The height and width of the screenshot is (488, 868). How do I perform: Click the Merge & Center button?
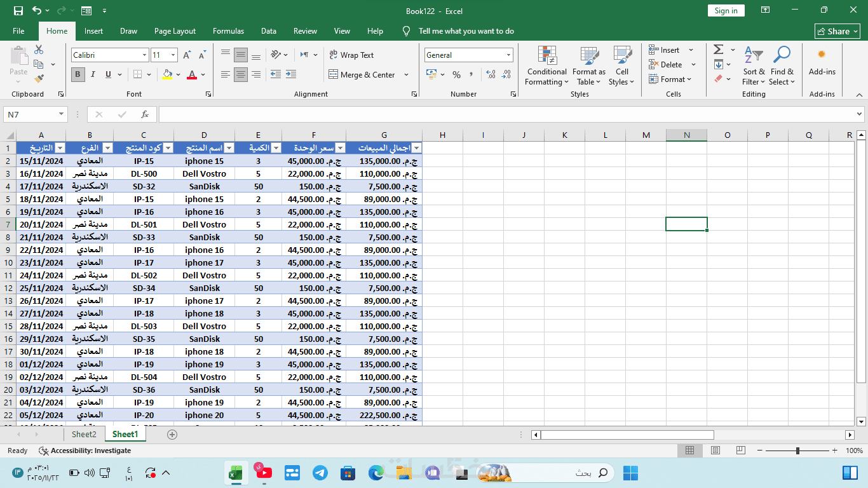click(362, 74)
